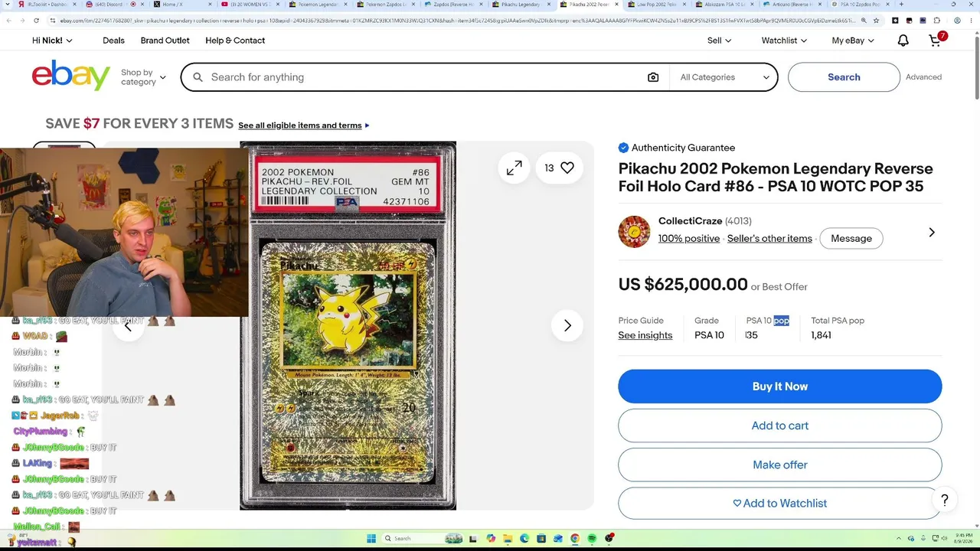Open See insights price guide link
This screenshot has width=980, height=551.
[645, 335]
